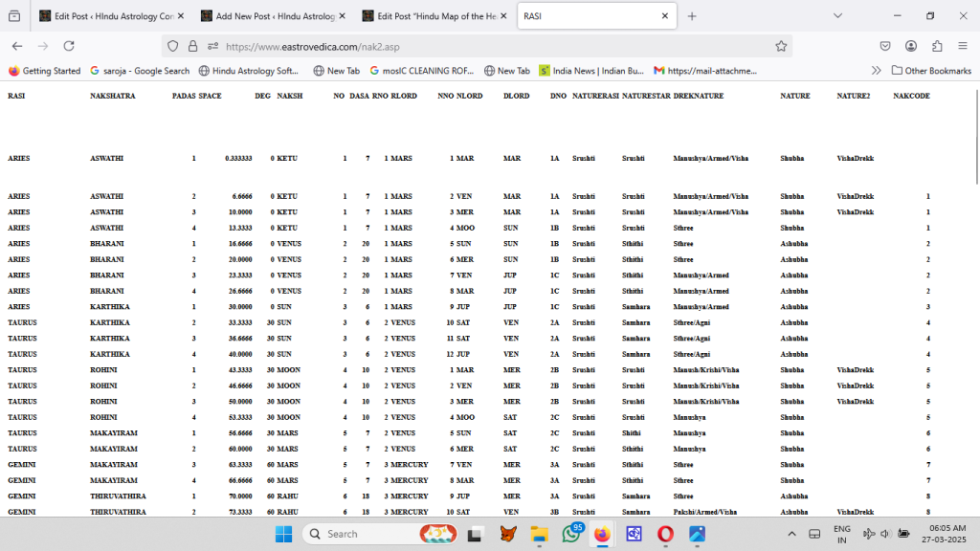Open the purple app icon on taskbar
This screenshot has width=980, height=551.
[634, 534]
